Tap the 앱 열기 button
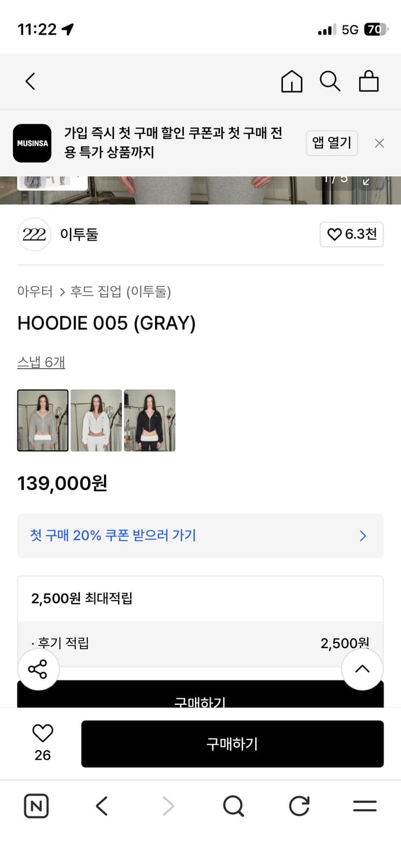The height and width of the screenshot is (868, 401). pos(332,143)
